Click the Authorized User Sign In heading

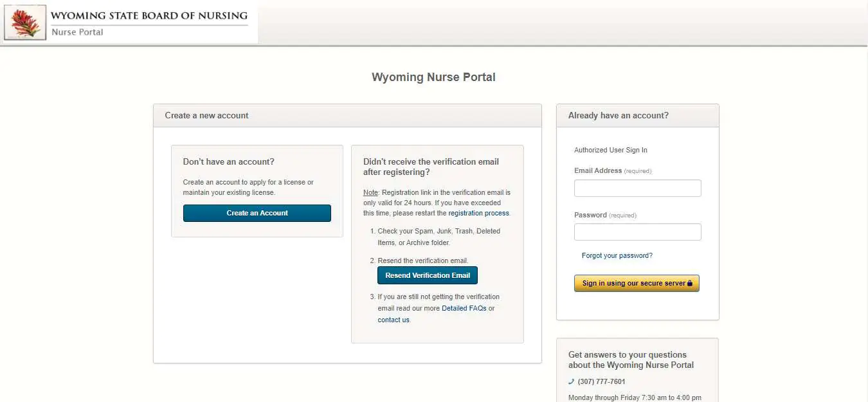(x=610, y=150)
